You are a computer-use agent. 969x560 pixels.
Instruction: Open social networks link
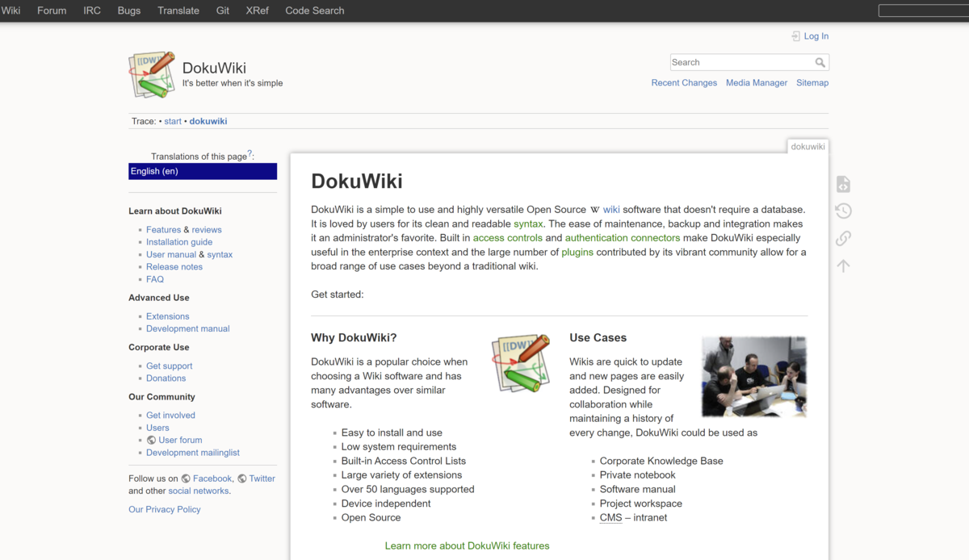pos(199,491)
